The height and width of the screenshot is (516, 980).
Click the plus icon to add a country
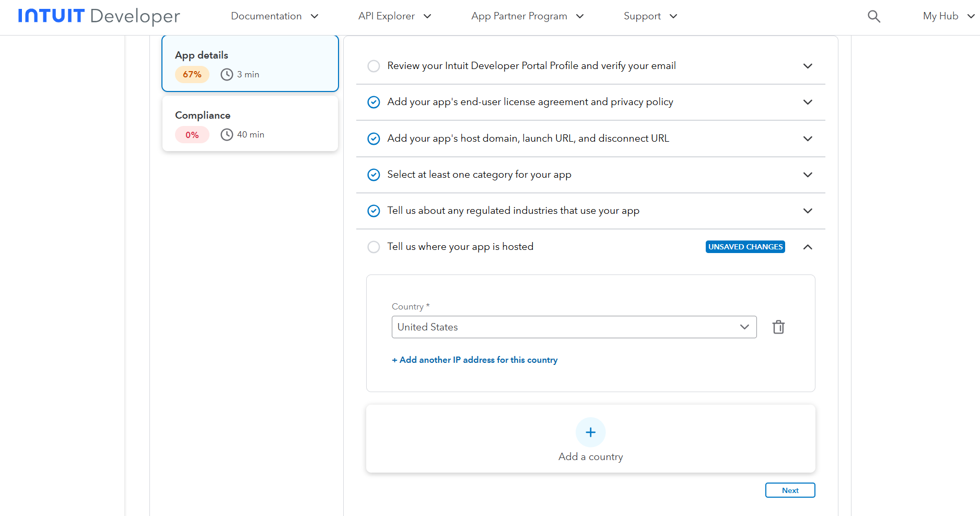click(590, 432)
